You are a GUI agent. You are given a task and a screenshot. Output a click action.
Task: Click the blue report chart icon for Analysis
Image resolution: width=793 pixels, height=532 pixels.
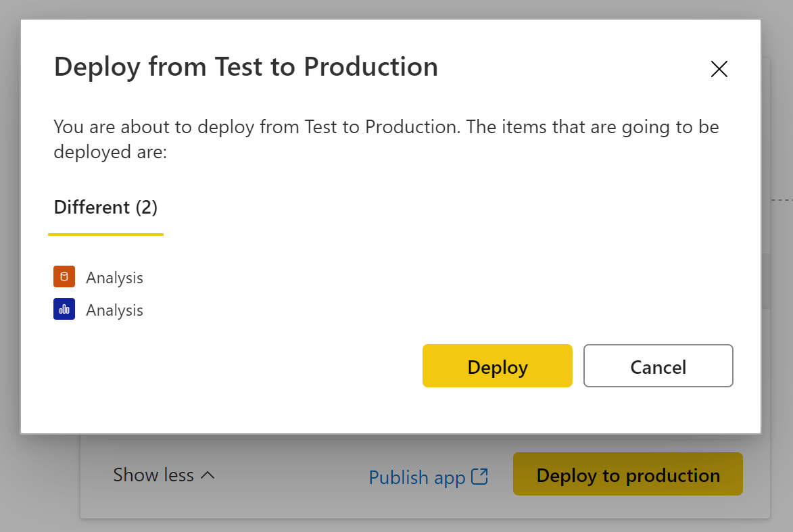tap(64, 310)
